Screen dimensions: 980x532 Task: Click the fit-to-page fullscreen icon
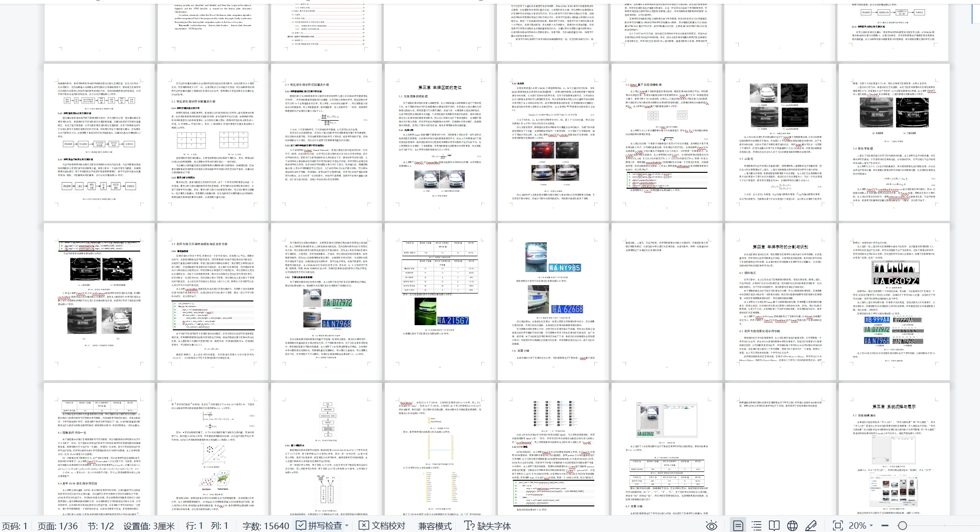point(837,526)
